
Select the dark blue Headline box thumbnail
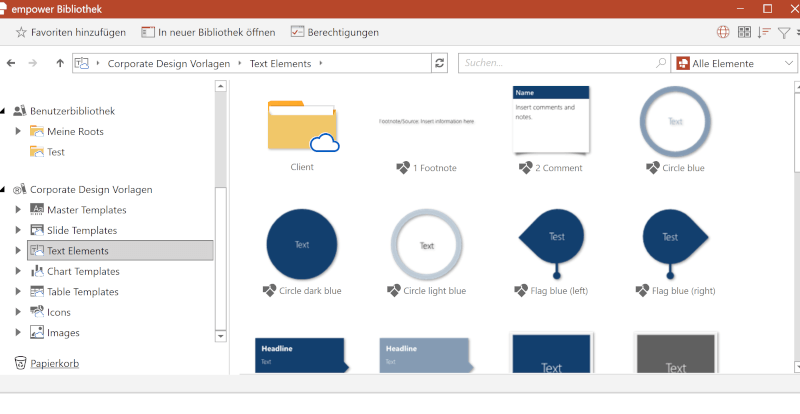click(302, 355)
